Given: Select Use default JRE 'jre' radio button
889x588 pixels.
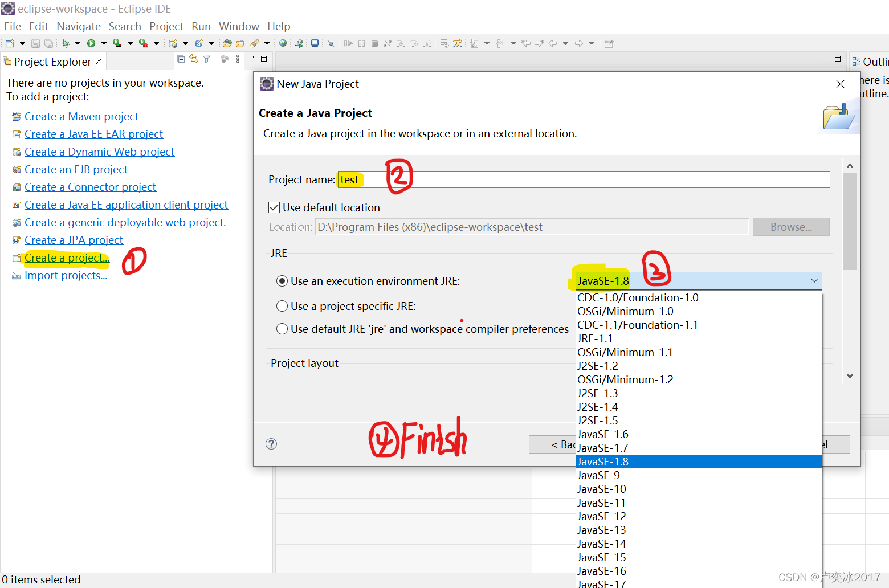Looking at the screenshot, I should tap(282, 329).
